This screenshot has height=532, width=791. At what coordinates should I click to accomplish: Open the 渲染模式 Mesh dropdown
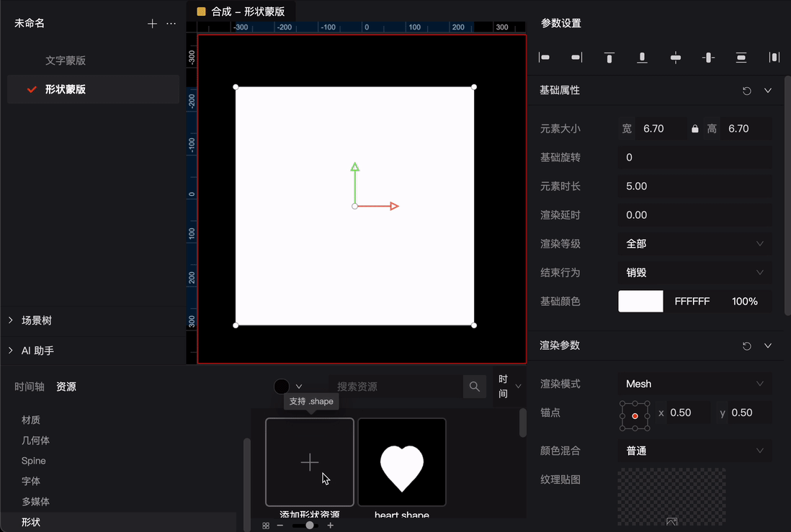[x=694, y=384]
